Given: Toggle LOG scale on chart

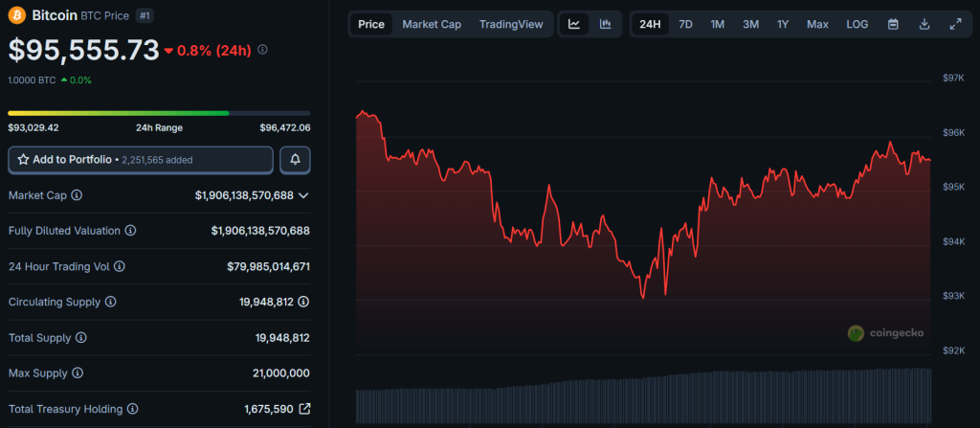Looking at the screenshot, I should tap(857, 24).
